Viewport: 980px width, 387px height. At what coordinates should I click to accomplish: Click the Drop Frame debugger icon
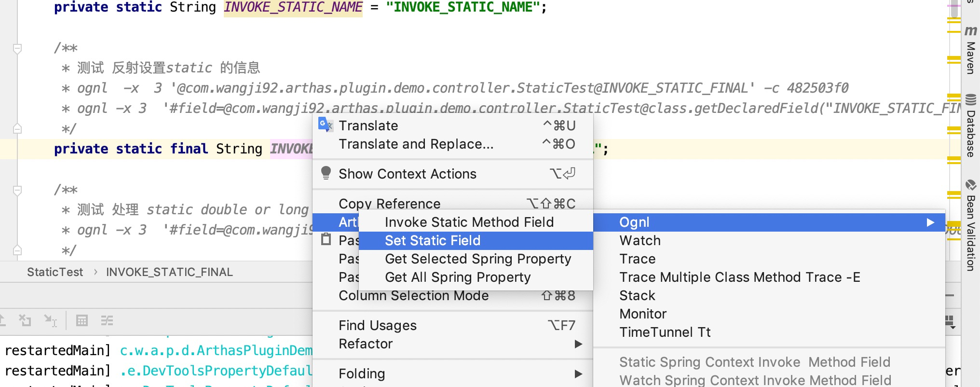25,320
